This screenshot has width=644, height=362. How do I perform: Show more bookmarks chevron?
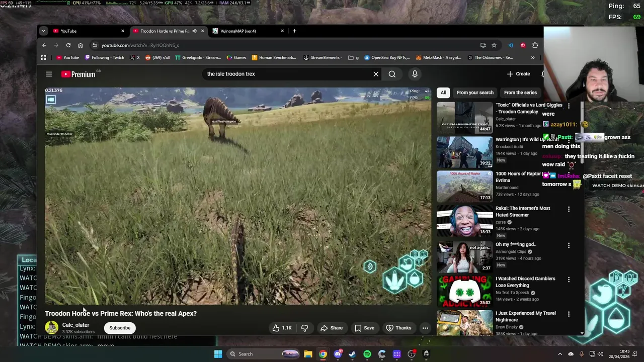[533, 58]
